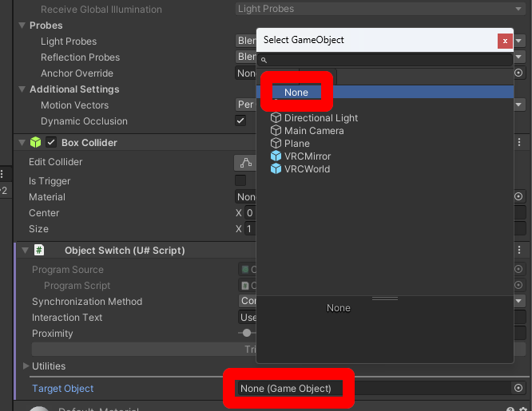The image size is (532, 411).
Task: Open the Program Script object picker
Action: (518, 285)
